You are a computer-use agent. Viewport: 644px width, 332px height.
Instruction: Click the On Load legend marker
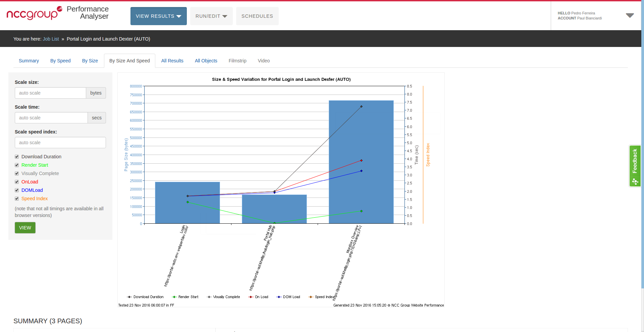pyautogui.click(x=251, y=297)
